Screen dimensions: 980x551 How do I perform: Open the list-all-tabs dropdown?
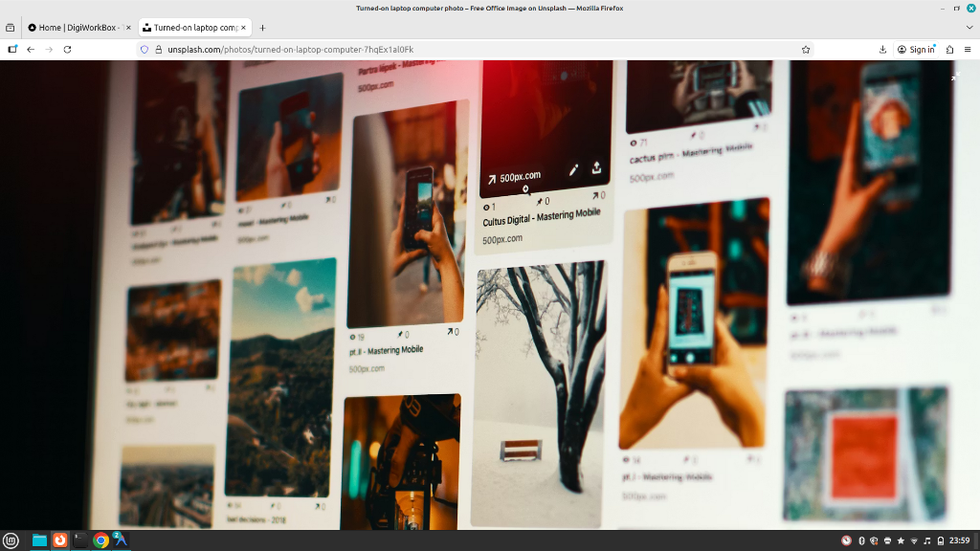969,27
